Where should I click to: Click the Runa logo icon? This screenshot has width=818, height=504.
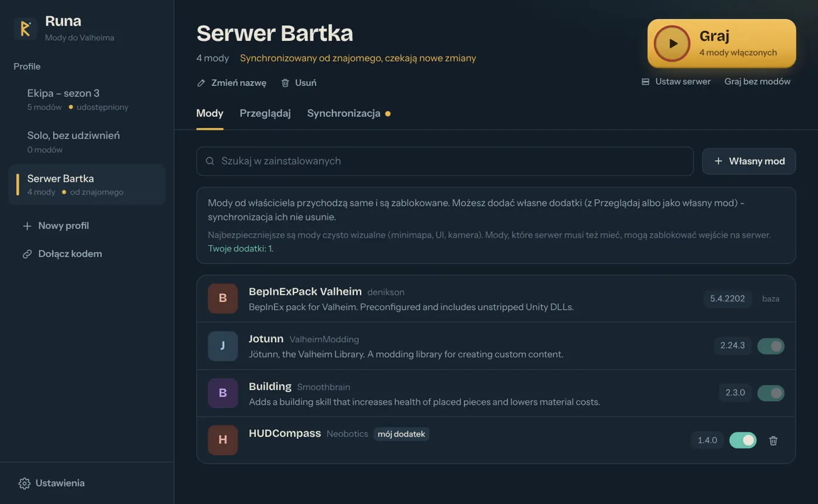[25, 29]
